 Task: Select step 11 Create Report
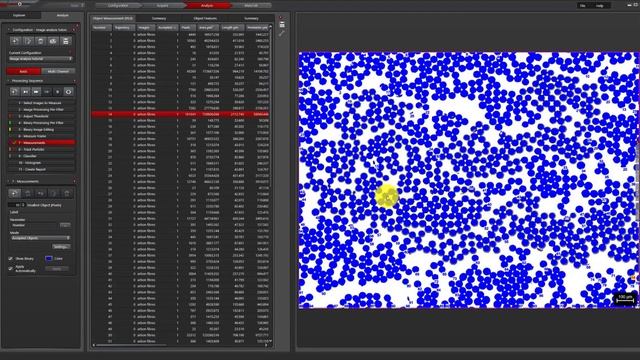[42, 169]
